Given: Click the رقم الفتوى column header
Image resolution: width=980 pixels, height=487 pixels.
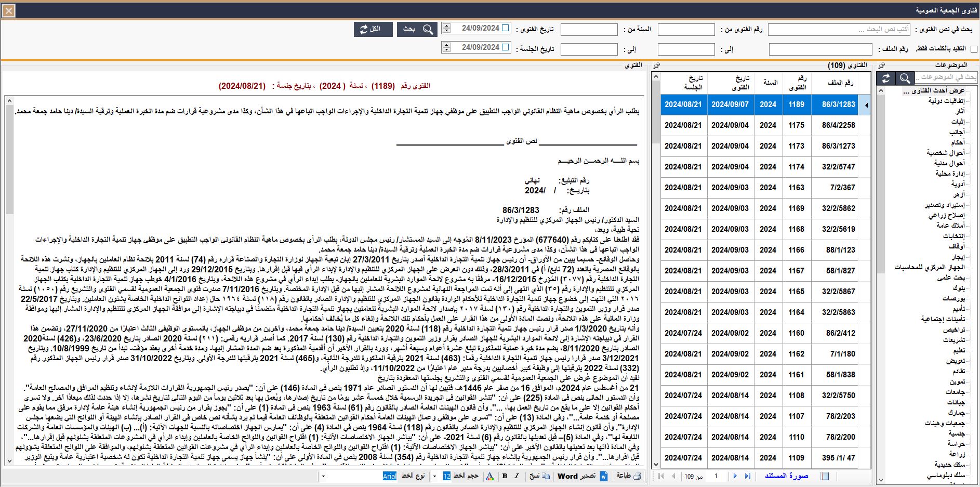Looking at the screenshot, I should point(797,83).
